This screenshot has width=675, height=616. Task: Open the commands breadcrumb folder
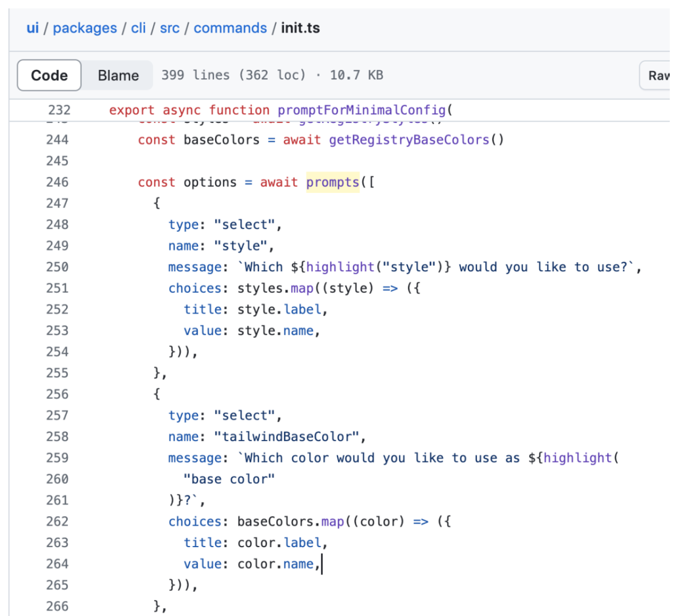230,28
